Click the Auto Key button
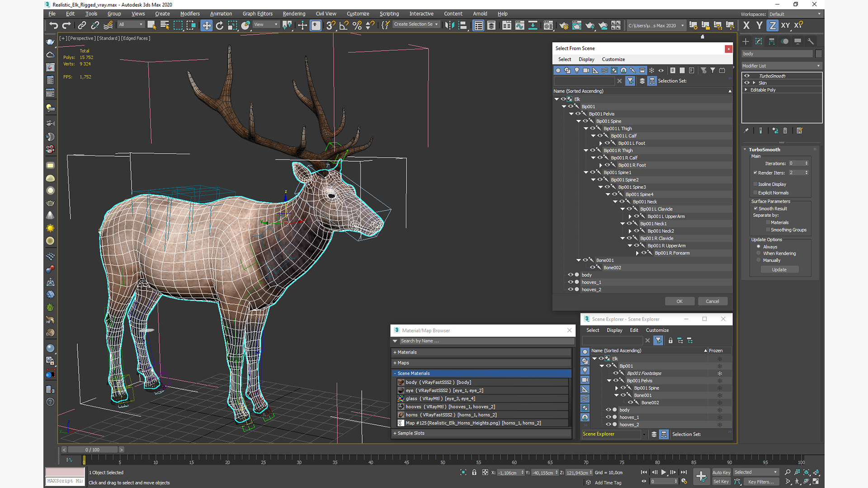Image resolution: width=868 pixels, height=488 pixels. tap(721, 472)
